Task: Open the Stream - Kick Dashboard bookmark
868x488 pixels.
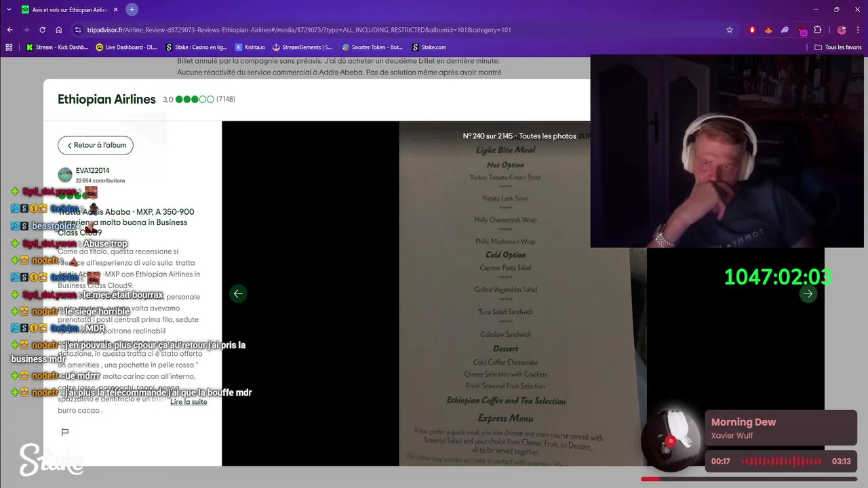Action: click(x=58, y=47)
